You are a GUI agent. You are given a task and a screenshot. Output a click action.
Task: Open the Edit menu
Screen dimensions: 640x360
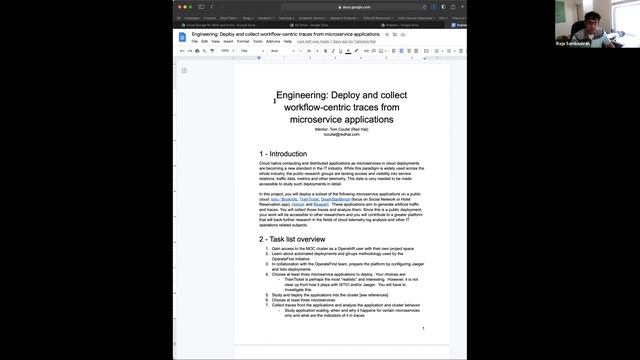tap(204, 42)
